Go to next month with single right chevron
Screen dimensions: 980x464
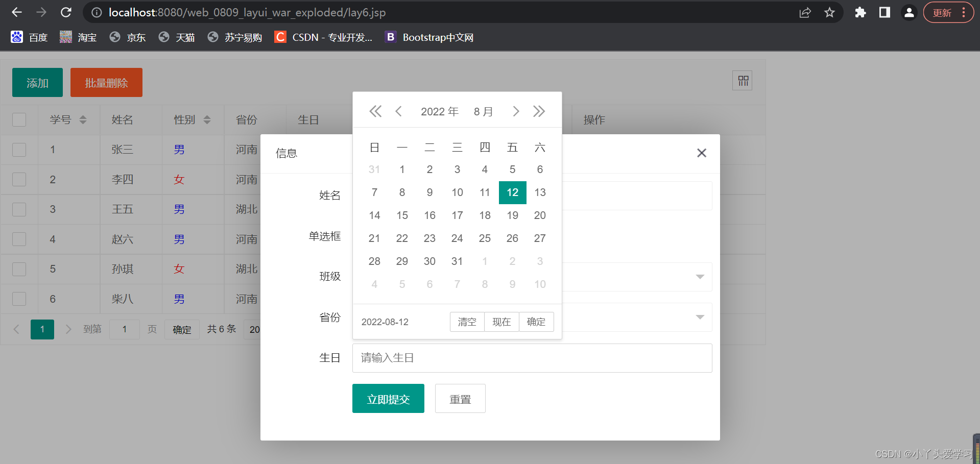pyautogui.click(x=515, y=111)
